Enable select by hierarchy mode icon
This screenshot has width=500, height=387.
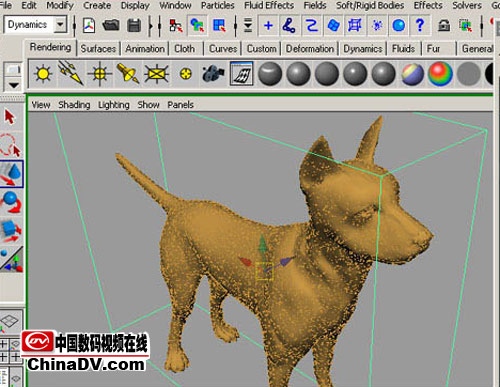[176, 25]
